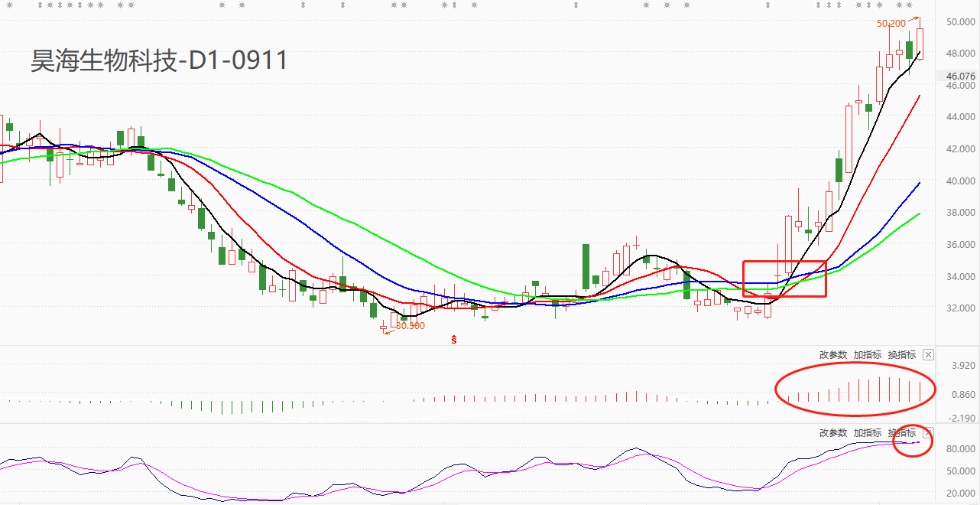
Task: Close the bottom oscillator panel
Action: pyautogui.click(x=928, y=433)
